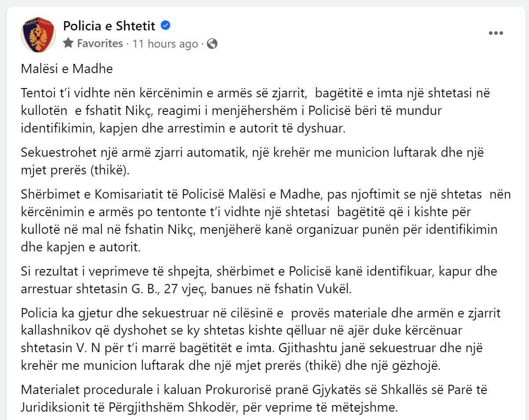Image resolution: width=529 pixels, height=420 pixels.
Task: Click the blue verified badge icon
Action: coord(165,26)
